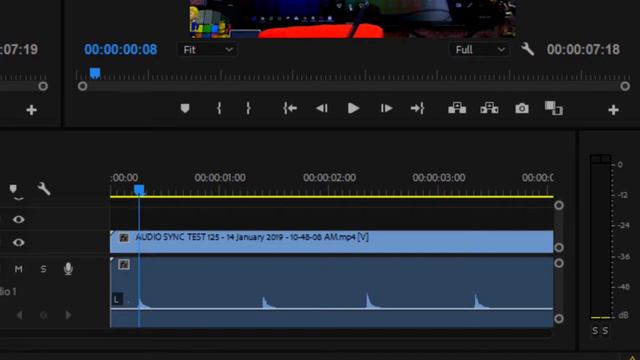The height and width of the screenshot is (360, 640).
Task: Click the program monitor video preview
Action: [x=353, y=19]
